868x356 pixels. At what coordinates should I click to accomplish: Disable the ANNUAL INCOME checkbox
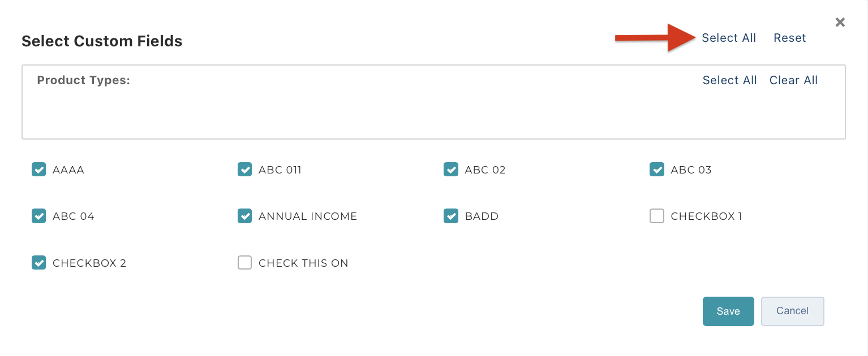coord(244,216)
